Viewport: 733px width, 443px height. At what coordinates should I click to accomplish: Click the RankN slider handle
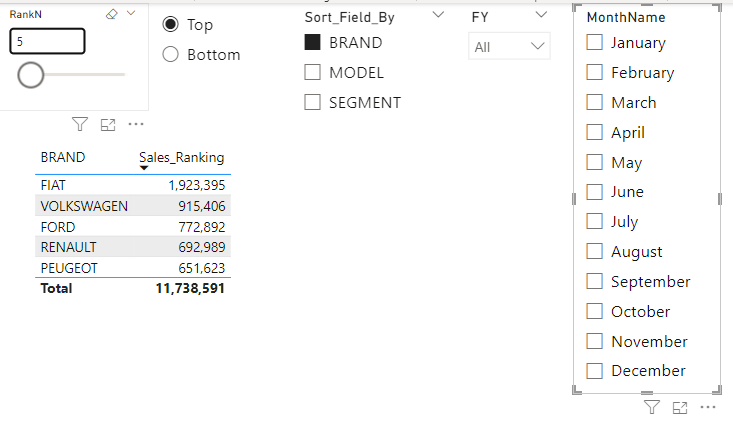click(x=31, y=75)
